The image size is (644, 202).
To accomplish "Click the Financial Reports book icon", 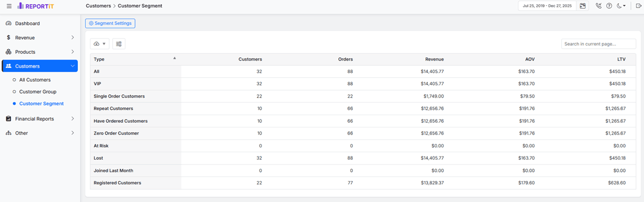I will point(9,118).
